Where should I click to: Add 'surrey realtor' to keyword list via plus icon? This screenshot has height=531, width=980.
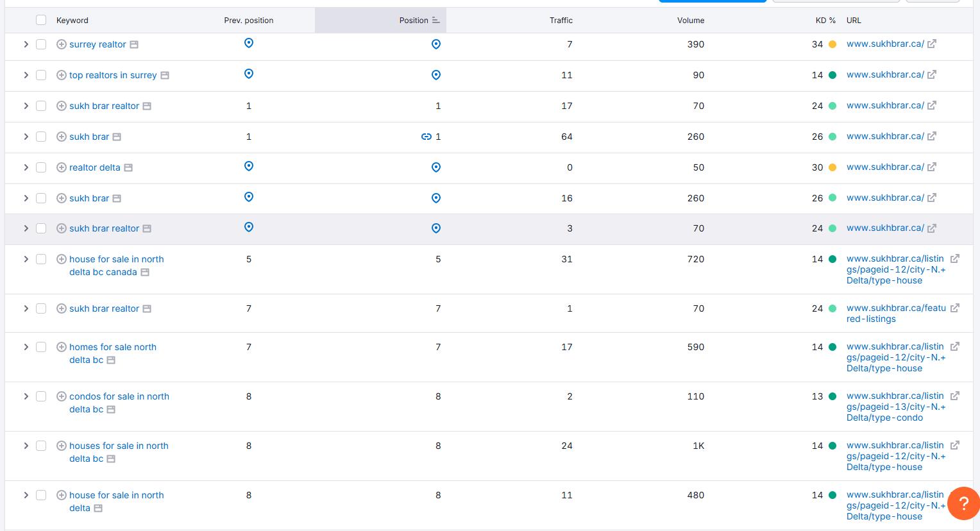62,44
